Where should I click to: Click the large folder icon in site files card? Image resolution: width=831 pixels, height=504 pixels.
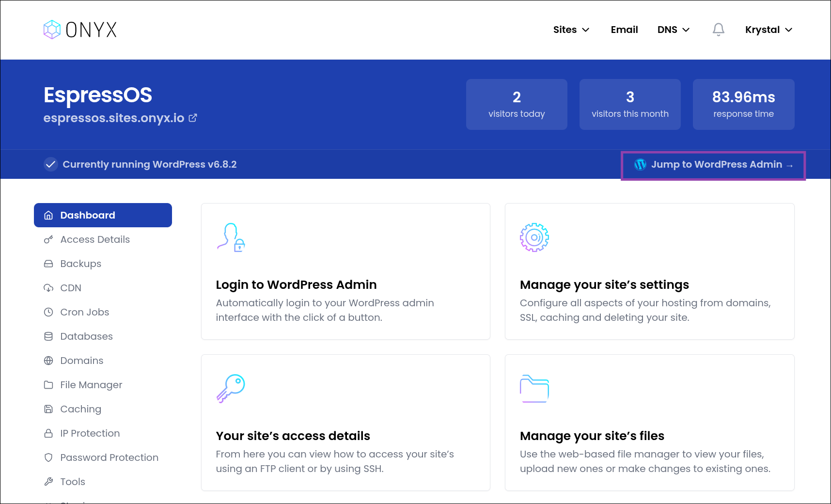(x=534, y=389)
